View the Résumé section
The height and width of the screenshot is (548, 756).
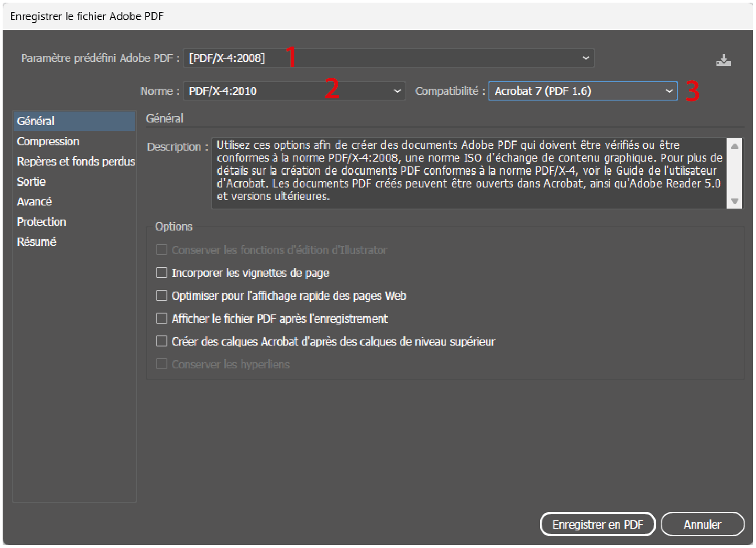pos(36,242)
